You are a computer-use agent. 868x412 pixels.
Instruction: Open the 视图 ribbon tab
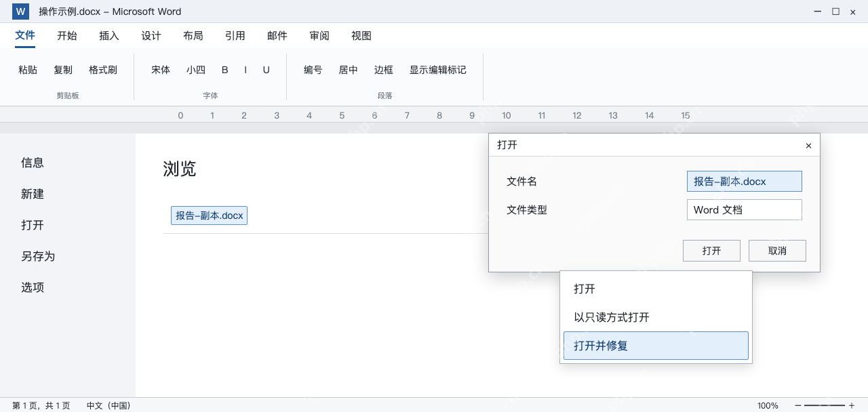[361, 36]
